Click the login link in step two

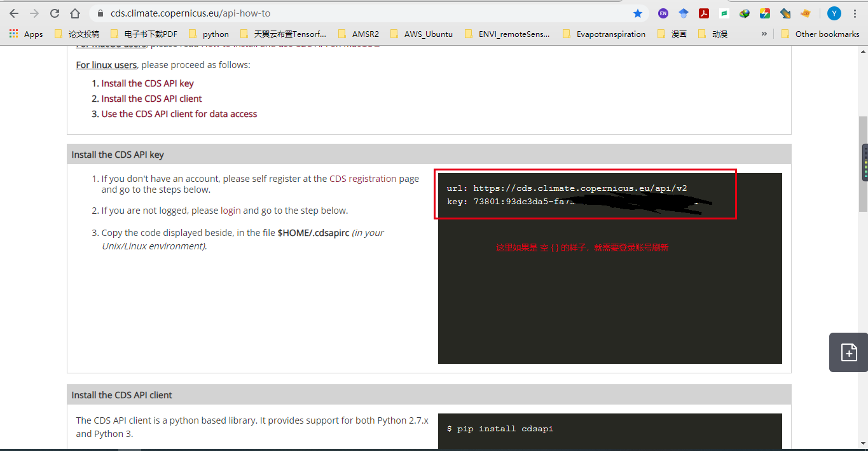tap(232, 210)
